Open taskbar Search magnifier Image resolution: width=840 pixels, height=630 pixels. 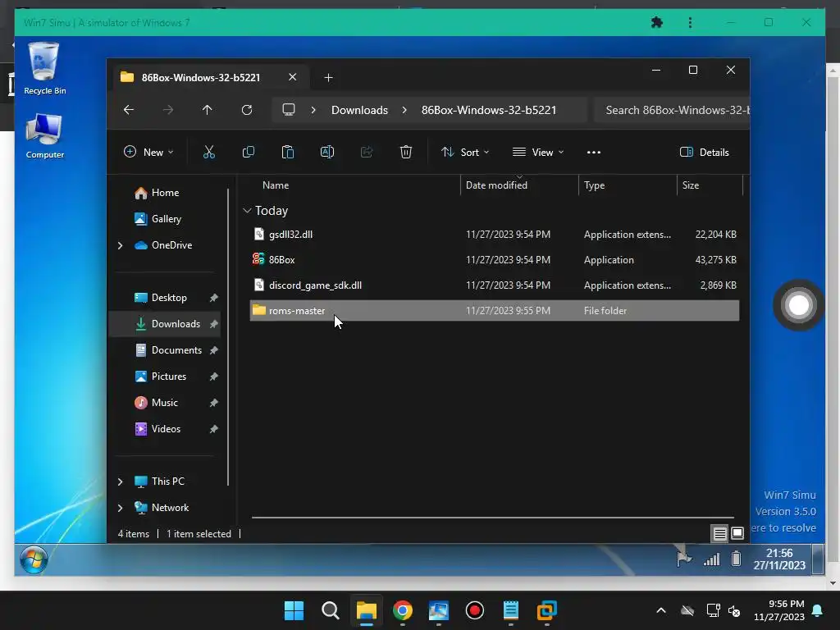[330, 610]
